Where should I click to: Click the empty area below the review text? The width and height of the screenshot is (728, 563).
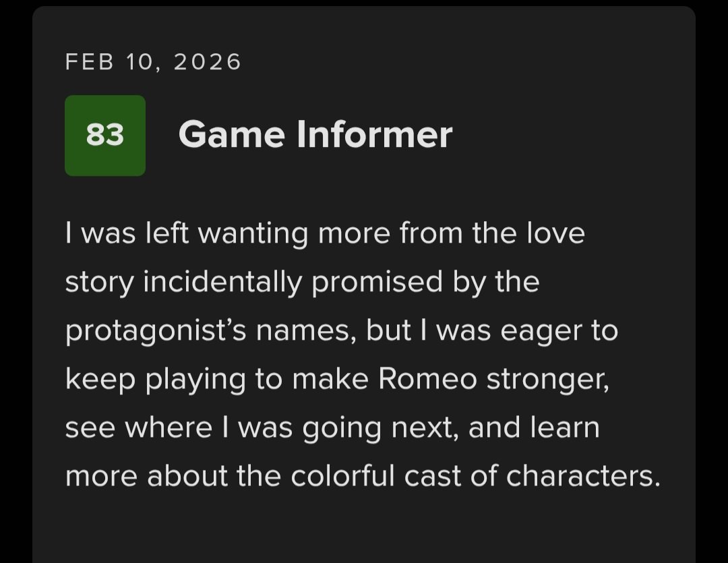point(364,529)
